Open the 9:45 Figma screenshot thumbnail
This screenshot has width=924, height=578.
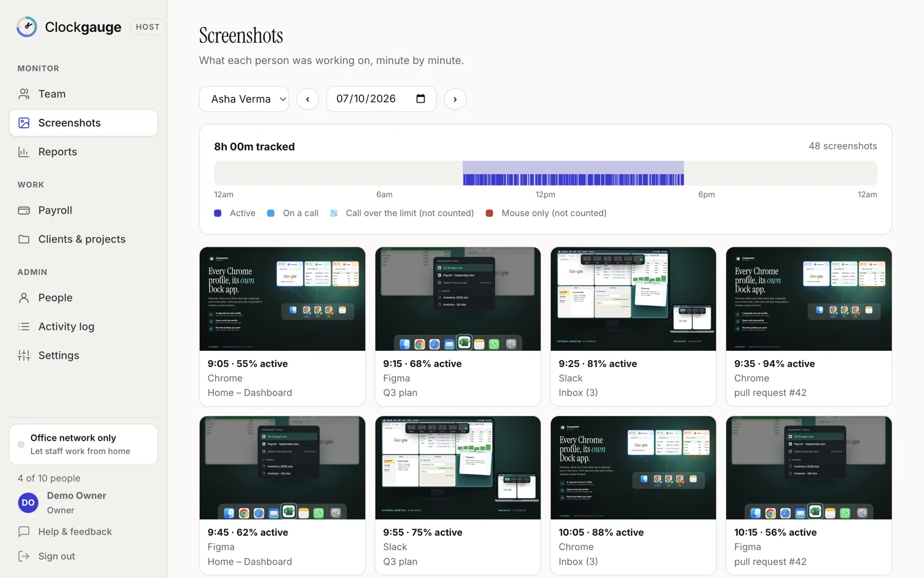(282, 468)
